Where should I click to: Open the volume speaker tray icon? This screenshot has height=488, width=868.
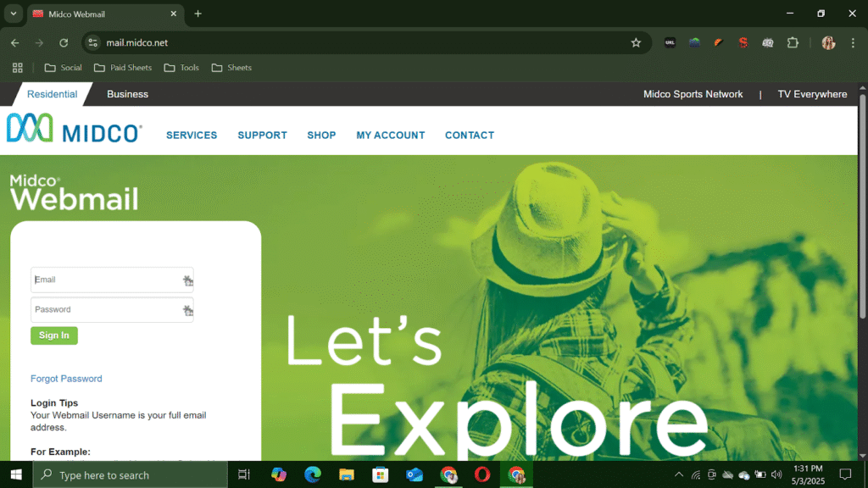[776, 474]
